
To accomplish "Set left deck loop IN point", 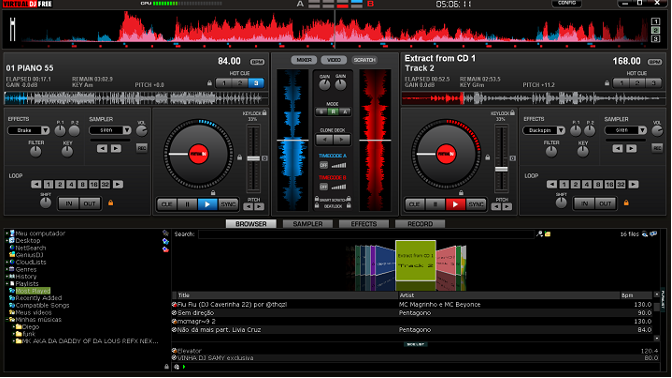I will tap(69, 204).
